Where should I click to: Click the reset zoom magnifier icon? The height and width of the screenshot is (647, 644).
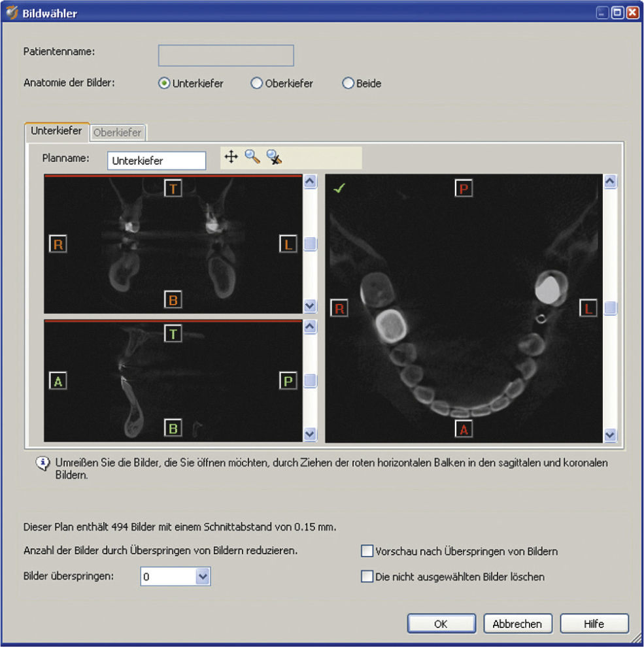274,157
